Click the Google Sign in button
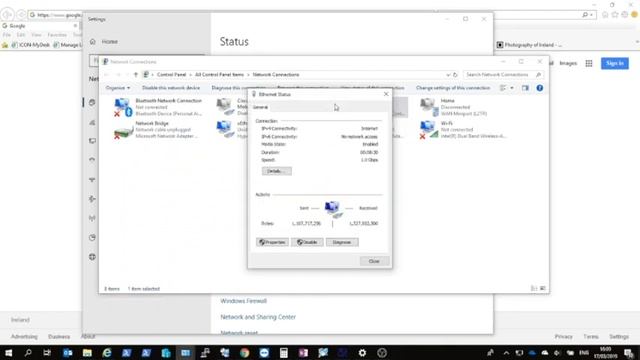Screen dimensions: 640x360 coord(615,63)
